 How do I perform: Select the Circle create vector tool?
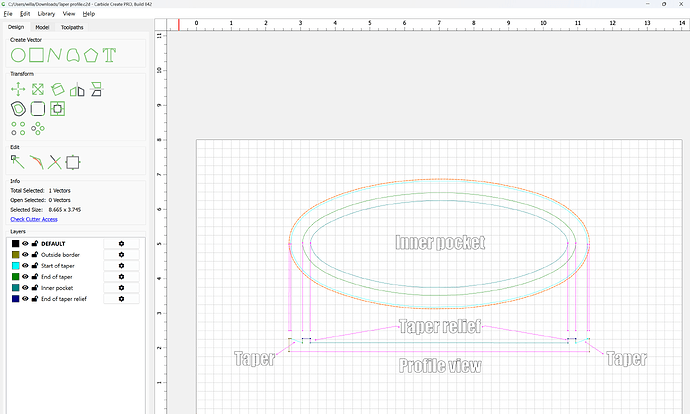(x=18, y=55)
